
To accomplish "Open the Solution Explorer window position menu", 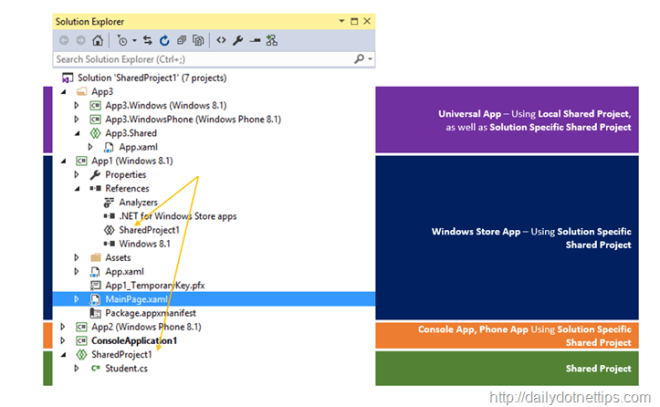I will pyautogui.click(x=341, y=21).
